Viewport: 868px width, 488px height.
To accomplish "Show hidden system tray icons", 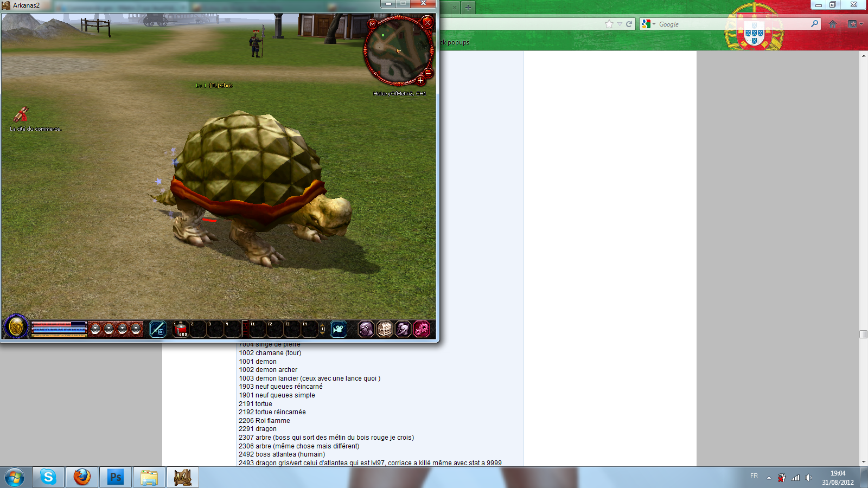I will point(769,478).
